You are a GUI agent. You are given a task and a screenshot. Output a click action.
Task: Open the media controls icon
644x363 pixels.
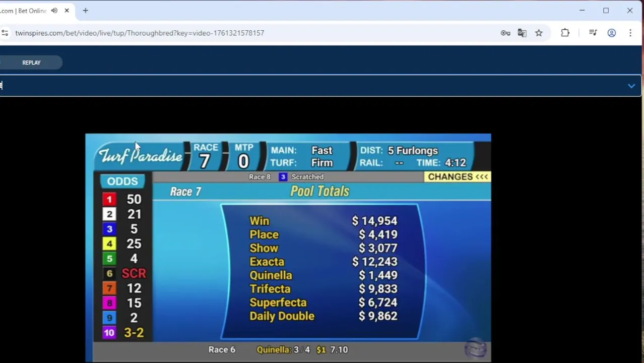tap(593, 33)
